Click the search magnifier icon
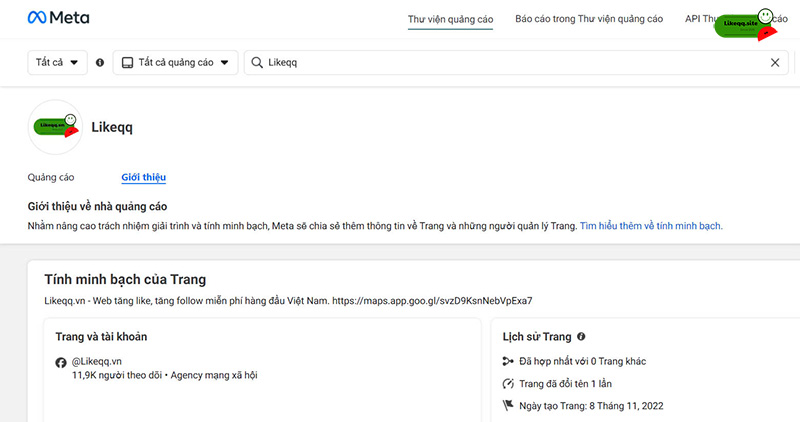Screen dimensions: 800x422 257,62
